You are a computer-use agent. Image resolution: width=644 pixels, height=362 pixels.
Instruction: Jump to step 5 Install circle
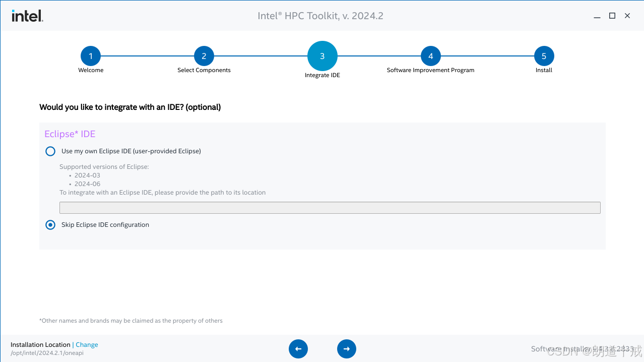click(x=544, y=56)
